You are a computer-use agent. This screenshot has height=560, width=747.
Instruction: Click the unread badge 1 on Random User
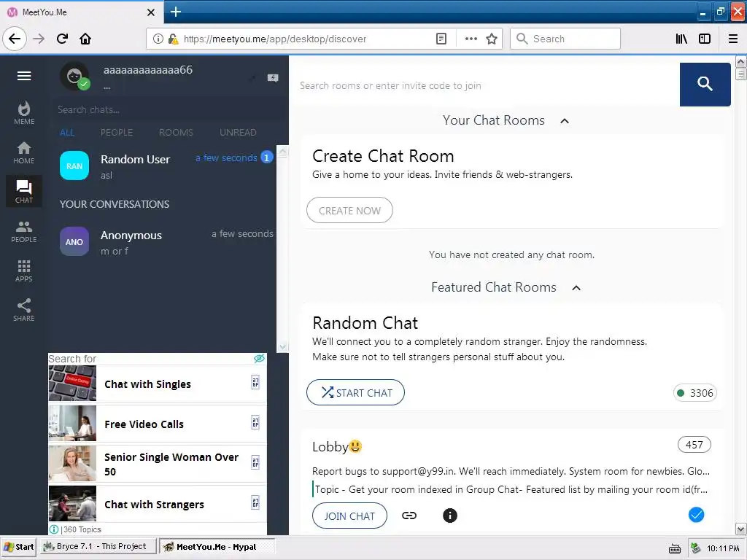pos(267,157)
